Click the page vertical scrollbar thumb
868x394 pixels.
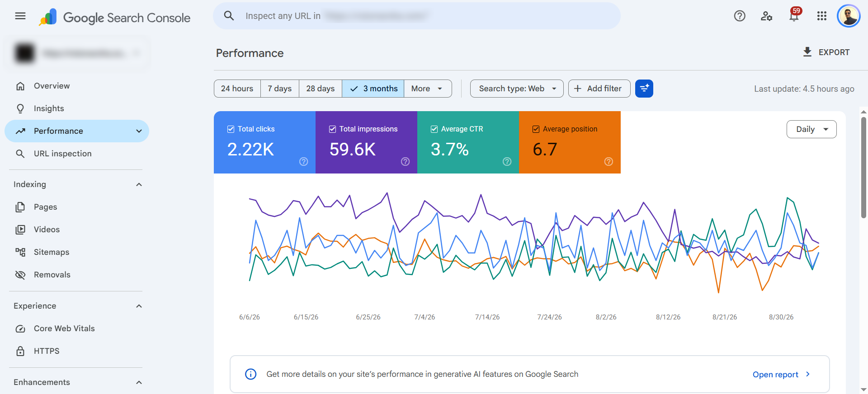tap(863, 167)
